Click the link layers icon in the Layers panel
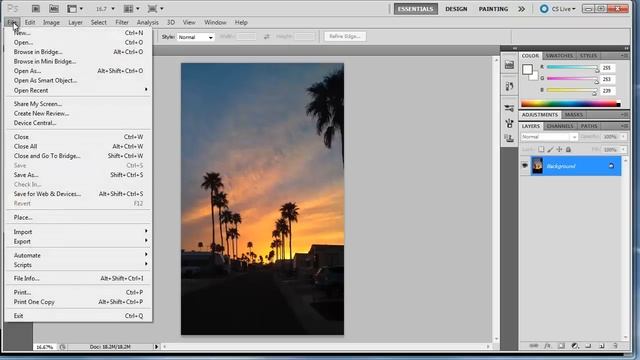This screenshot has height=360, width=640. tap(533, 346)
